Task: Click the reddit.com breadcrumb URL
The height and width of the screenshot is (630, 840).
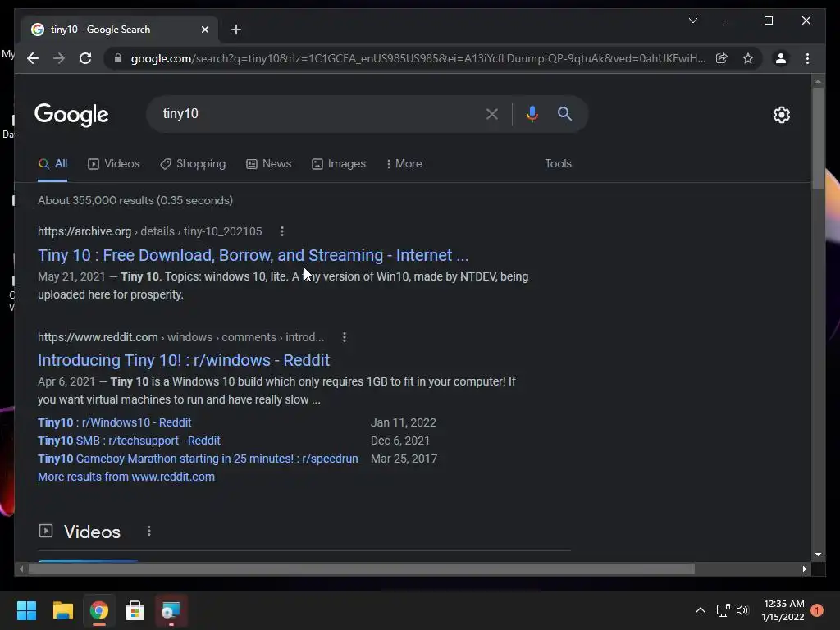Action: [x=180, y=337]
